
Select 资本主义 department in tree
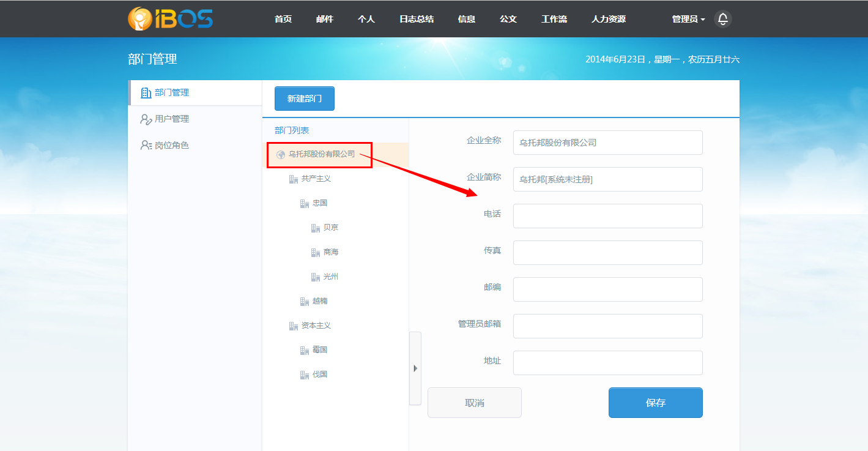[316, 326]
